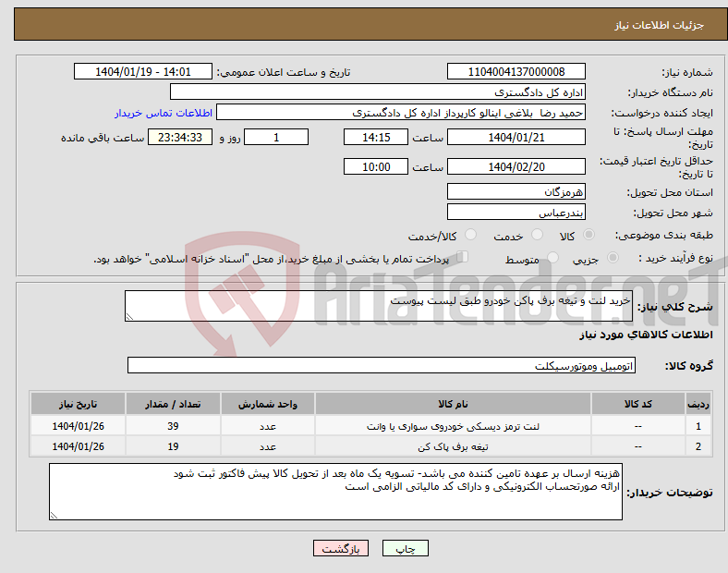728x573 pixels.
Task: Click the province field هرمزگان
Action: click(x=516, y=191)
